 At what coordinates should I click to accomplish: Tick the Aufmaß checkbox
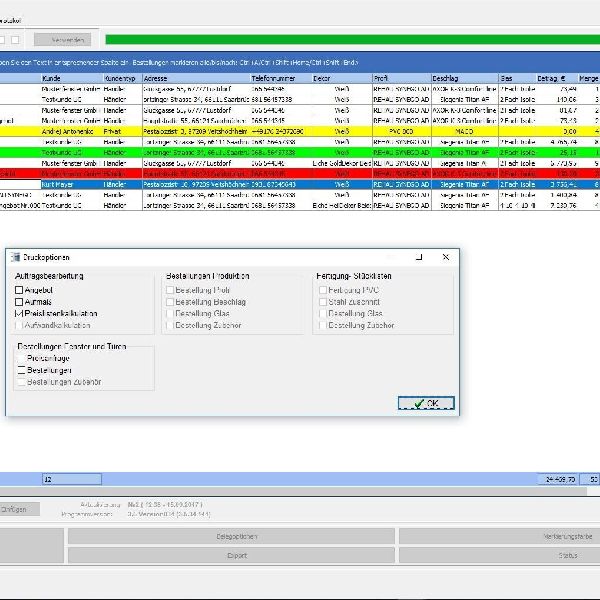coord(19,301)
